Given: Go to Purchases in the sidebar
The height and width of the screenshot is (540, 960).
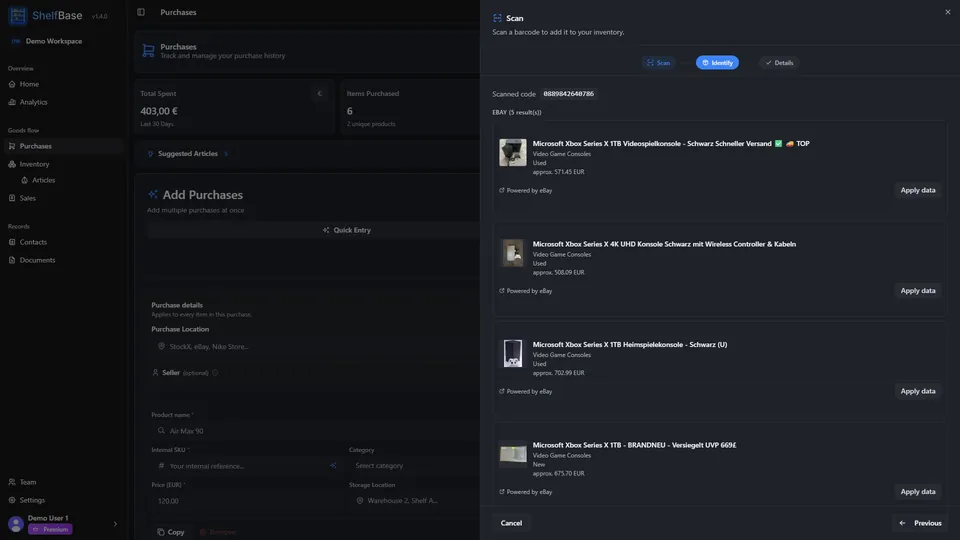Looking at the screenshot, I should 64,146.
